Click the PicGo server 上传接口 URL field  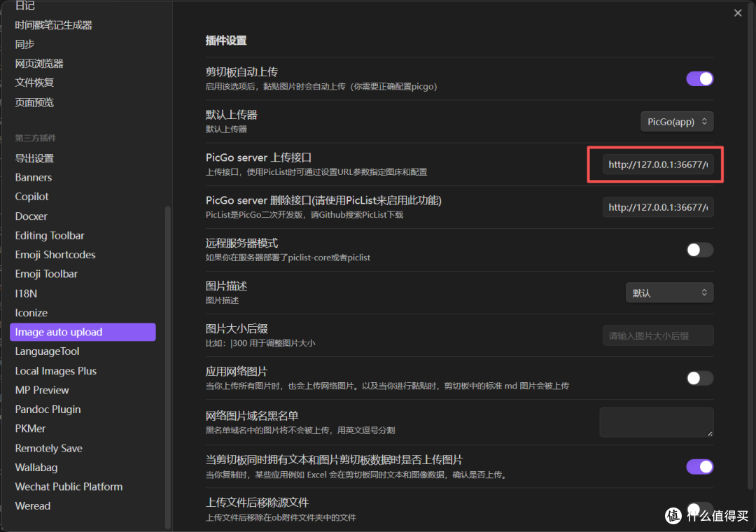[x=657, y=164]
